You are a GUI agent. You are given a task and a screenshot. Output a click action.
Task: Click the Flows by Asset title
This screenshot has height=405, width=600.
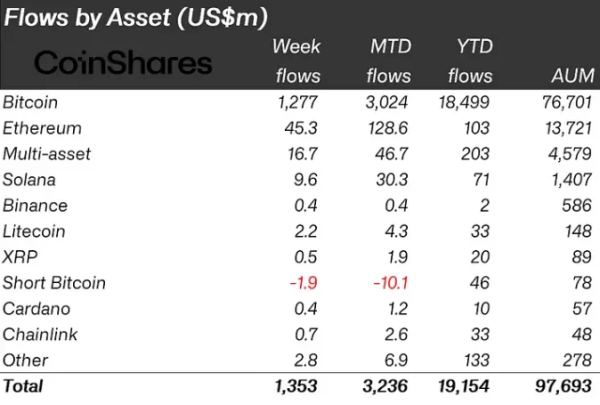tap(135, 17)
